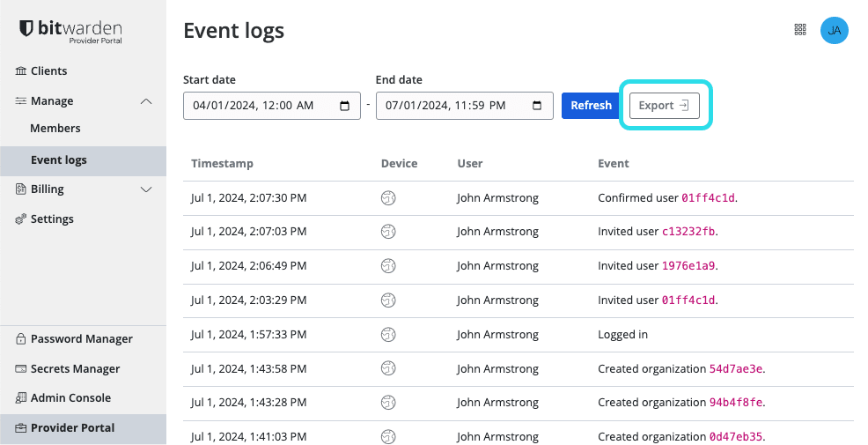Image resolution: width=868 pixels, height=445 pixels.
Task: Click the Device column header
Action: [x=399, y=164]
